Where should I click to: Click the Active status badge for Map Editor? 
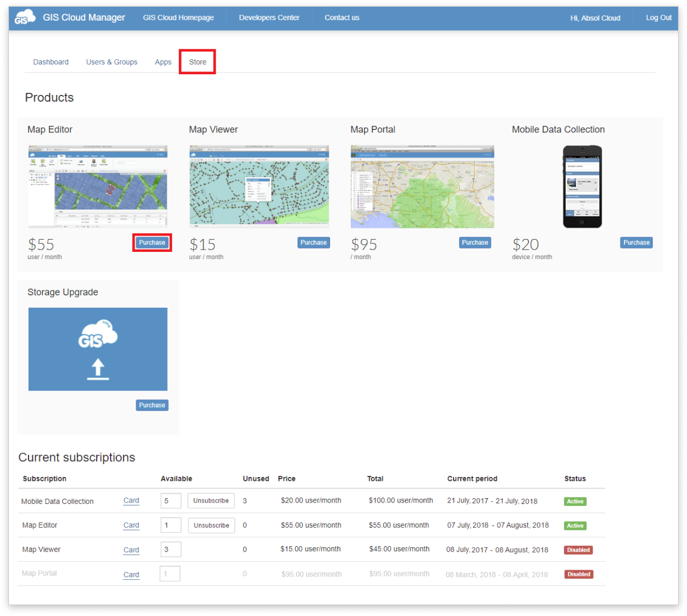(575, 526)
